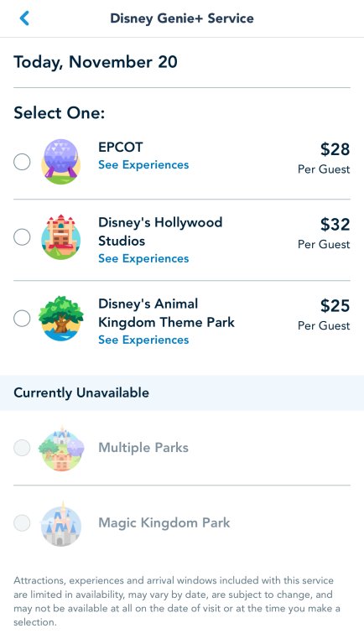Open See Experiences under Animal Kingdom Theme Park
This screenshot has height=644, width=364.
click(143, 340)
